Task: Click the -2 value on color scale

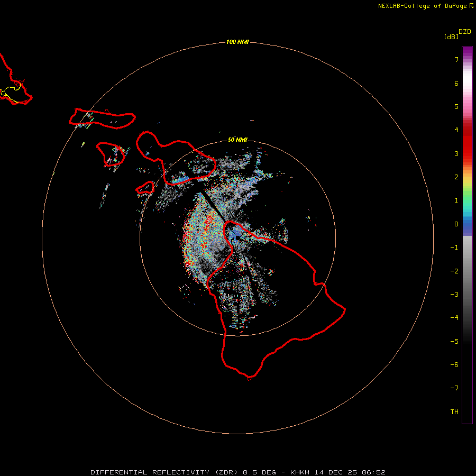Action: (x=454, y=271)
